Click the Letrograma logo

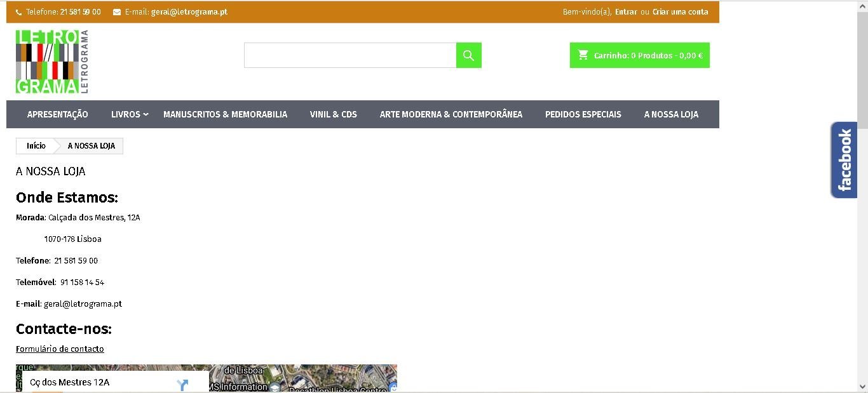point(52,62)
